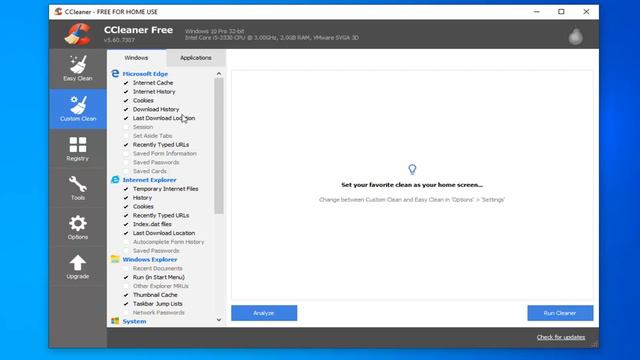Uncheck Taskbar Jump Lists
This screenshot has height=360, width=640.
(126, 304)
